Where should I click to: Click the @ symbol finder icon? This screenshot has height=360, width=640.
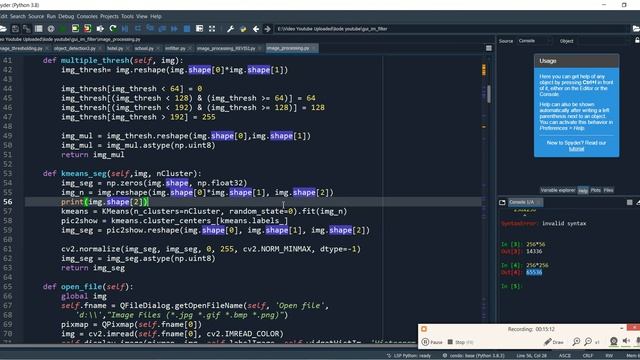pos(51,29)
